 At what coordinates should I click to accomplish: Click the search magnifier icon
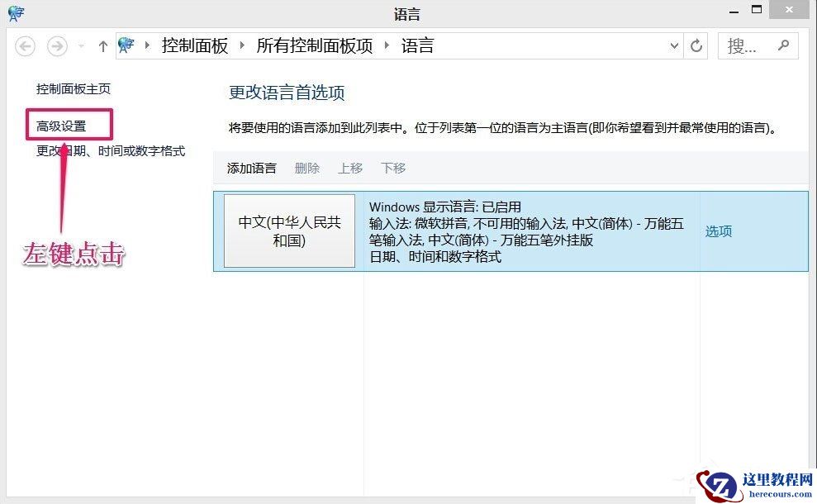pyautogui.click(x=783, y=45)
